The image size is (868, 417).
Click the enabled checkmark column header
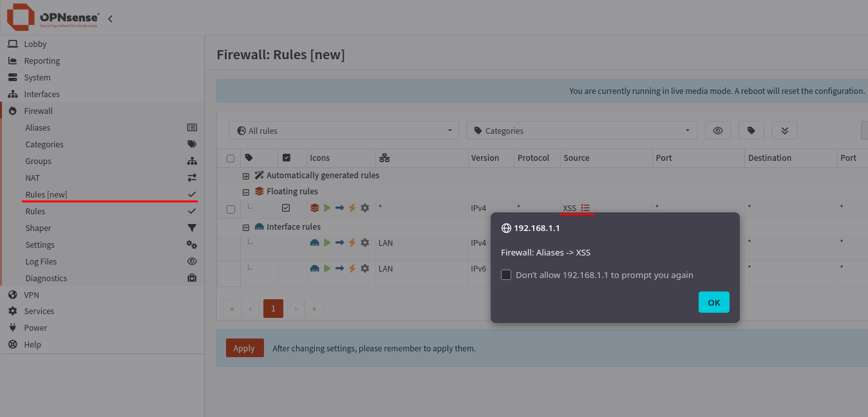click(287, 158)
